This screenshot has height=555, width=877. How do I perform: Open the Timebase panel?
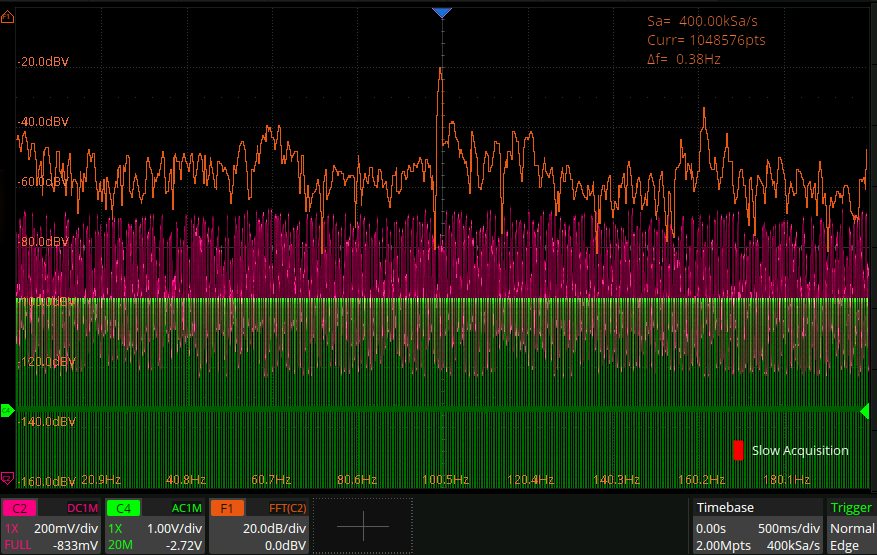[x=724, y=508]
